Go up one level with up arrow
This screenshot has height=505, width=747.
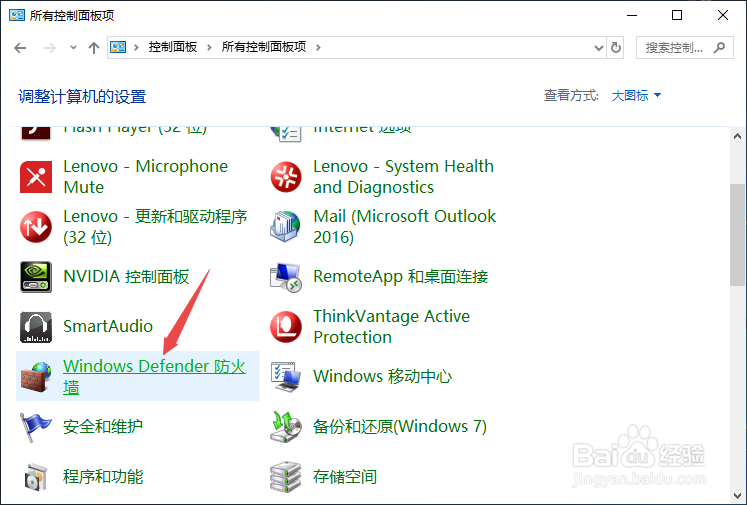(x=94, y=48)
